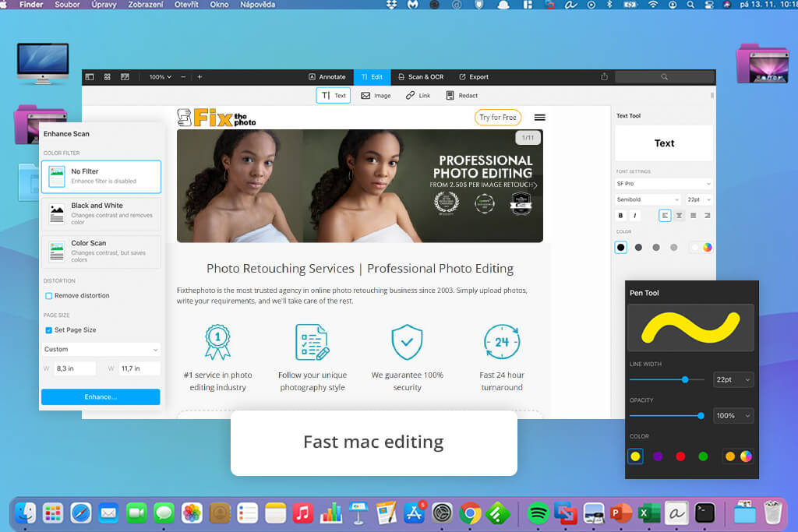Screen dimensions: 798x532
Task: Uncheck the Set Page Size checkbox
Action: pos(49,330)
